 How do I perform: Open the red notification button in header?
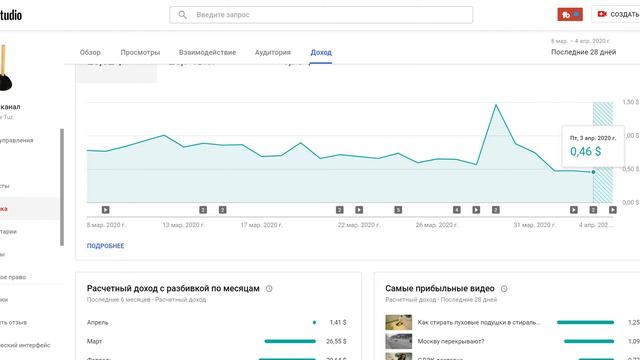click(570, 14)
